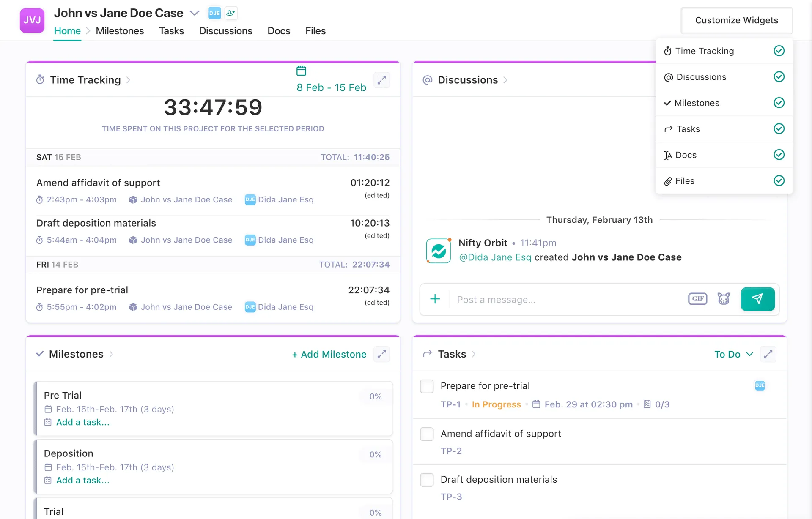The width and height of the screenshot is (812, 519).
Task: Open the calendar date picker for Time Tracking
Action: [301, 71]
